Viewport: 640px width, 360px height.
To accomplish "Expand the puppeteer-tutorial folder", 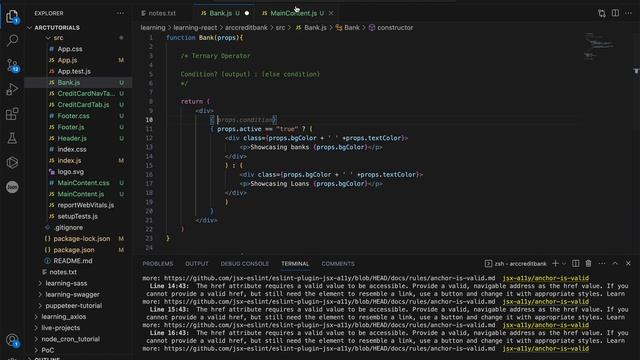I will [x=73, y=305].
